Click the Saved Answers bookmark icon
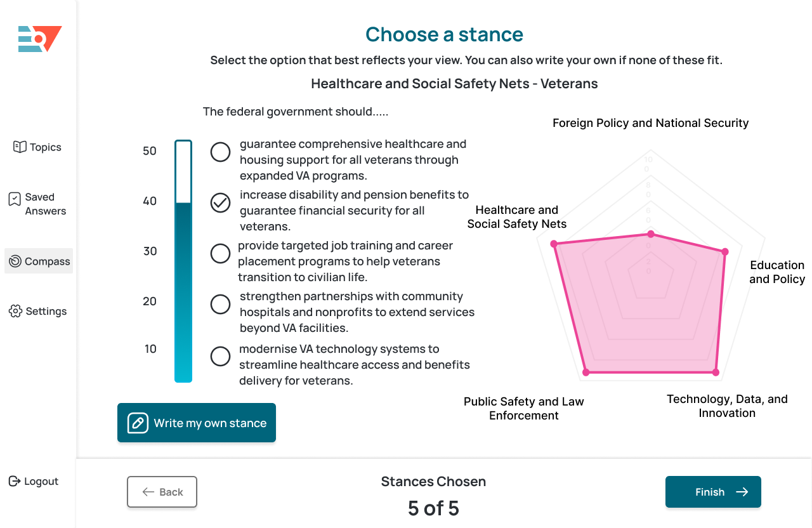812x528 pixels. coord(15,199)
